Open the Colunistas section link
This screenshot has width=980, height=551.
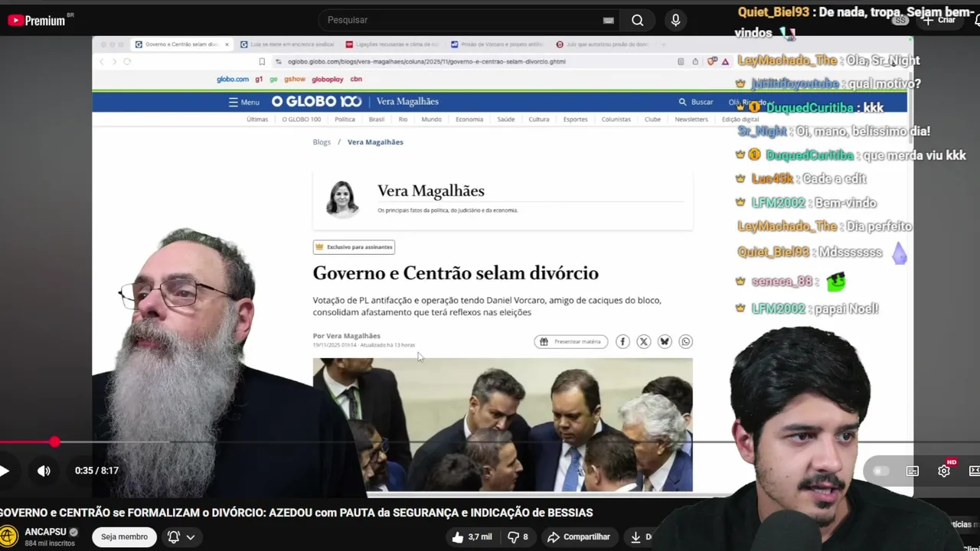tap(616, 119)
